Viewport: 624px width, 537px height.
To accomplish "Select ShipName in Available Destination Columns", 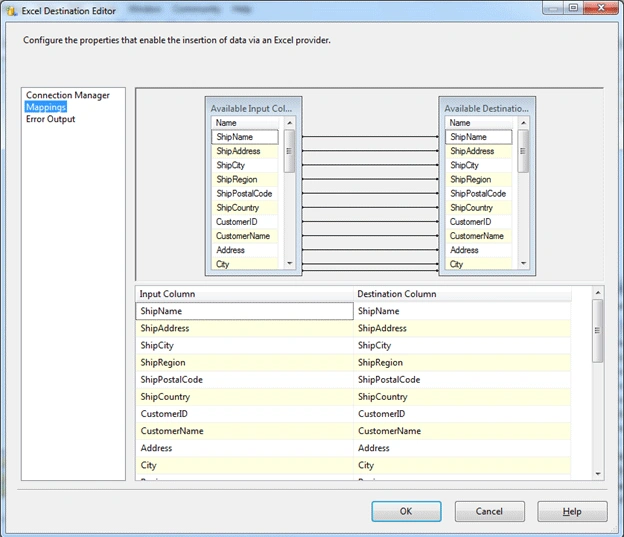I will point(479,137).
